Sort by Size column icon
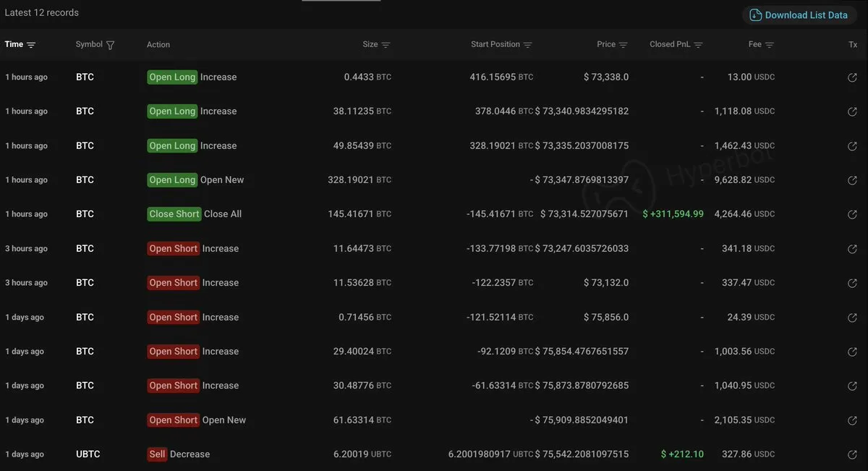 [386, 45]
